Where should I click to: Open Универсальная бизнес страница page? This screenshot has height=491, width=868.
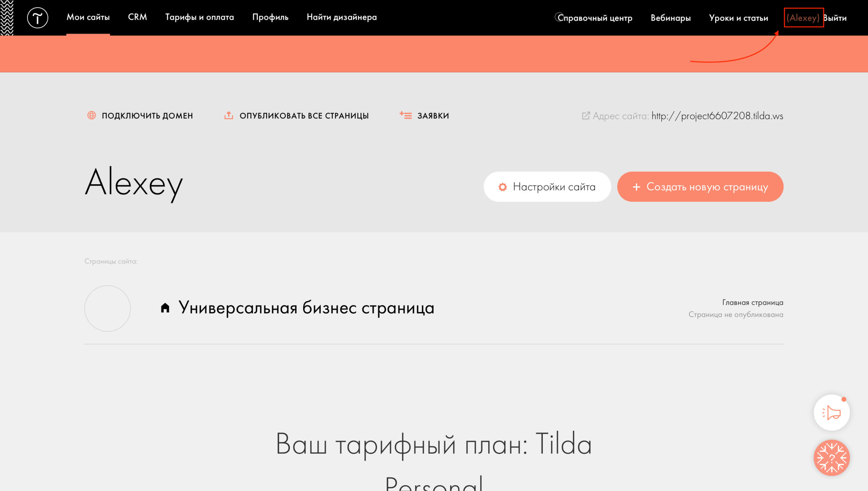(306, 308)
